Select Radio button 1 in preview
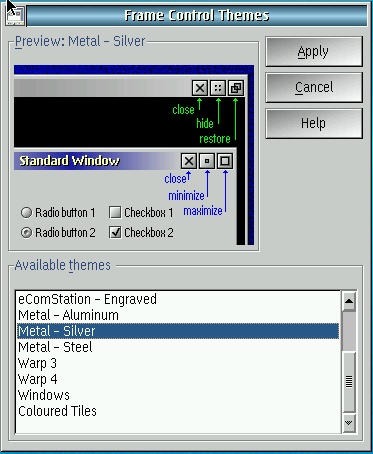The width and height of the screenshot is (373, 454). (58, 213)
